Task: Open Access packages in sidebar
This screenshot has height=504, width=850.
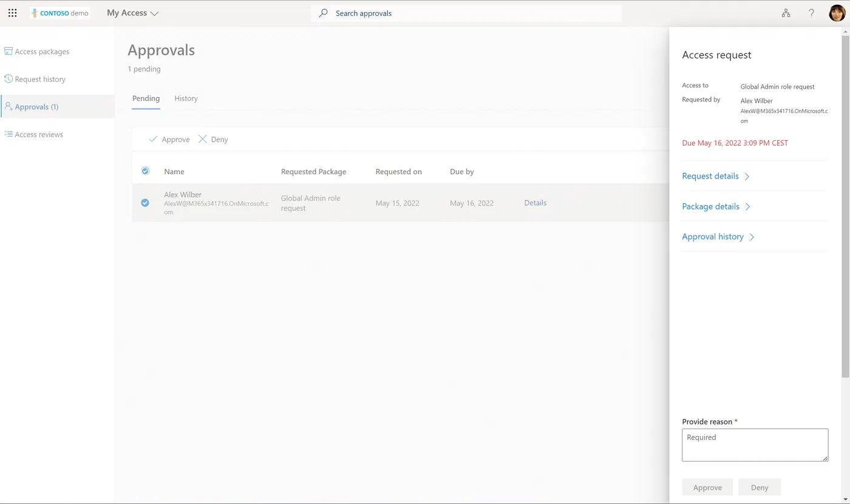Action: 58,52
